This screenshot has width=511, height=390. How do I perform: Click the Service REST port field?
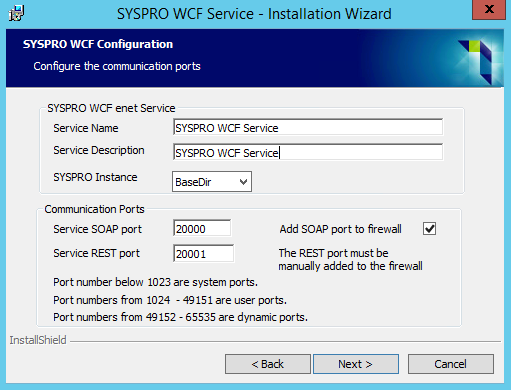pyautogui.click(x=203, y=253)
